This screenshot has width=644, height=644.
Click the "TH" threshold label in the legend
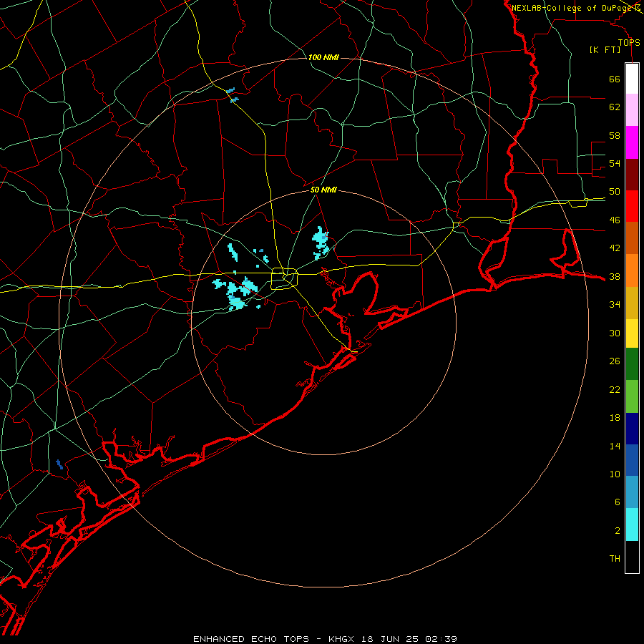(615, 559)
